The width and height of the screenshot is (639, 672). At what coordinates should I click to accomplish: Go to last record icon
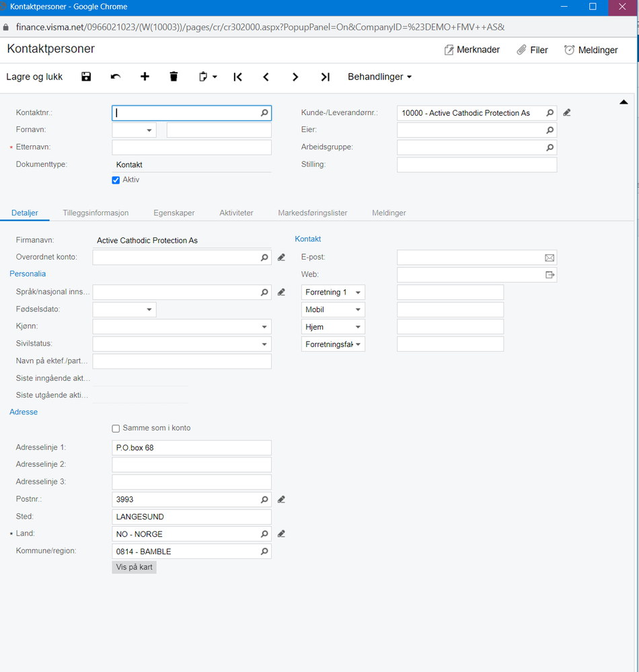click(x=326, y=77)
